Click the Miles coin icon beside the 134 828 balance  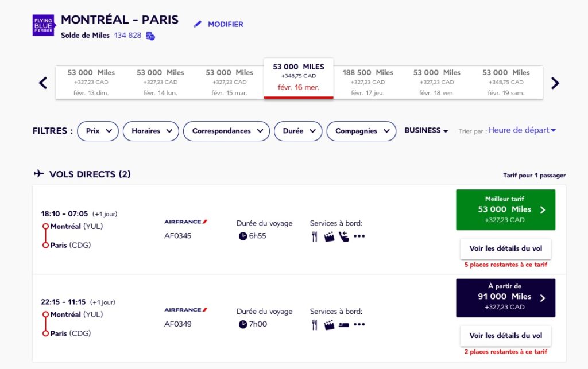pos(151,36)
